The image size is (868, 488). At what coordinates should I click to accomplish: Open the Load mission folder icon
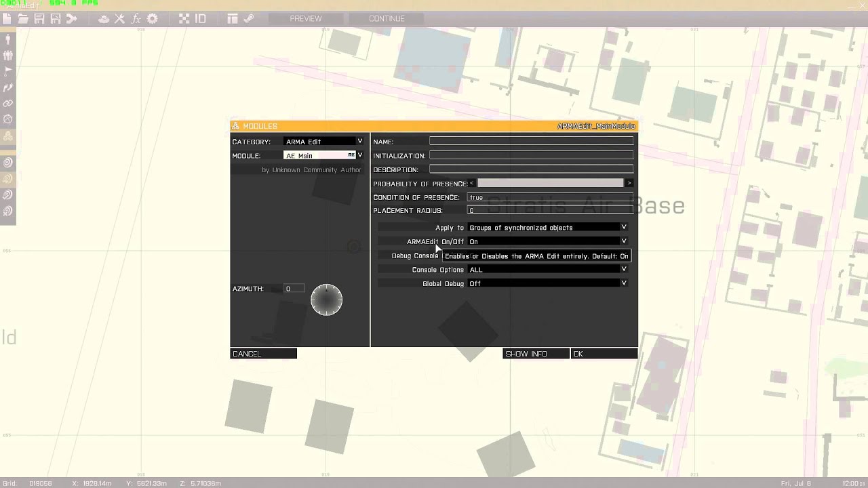click(23, 19)
